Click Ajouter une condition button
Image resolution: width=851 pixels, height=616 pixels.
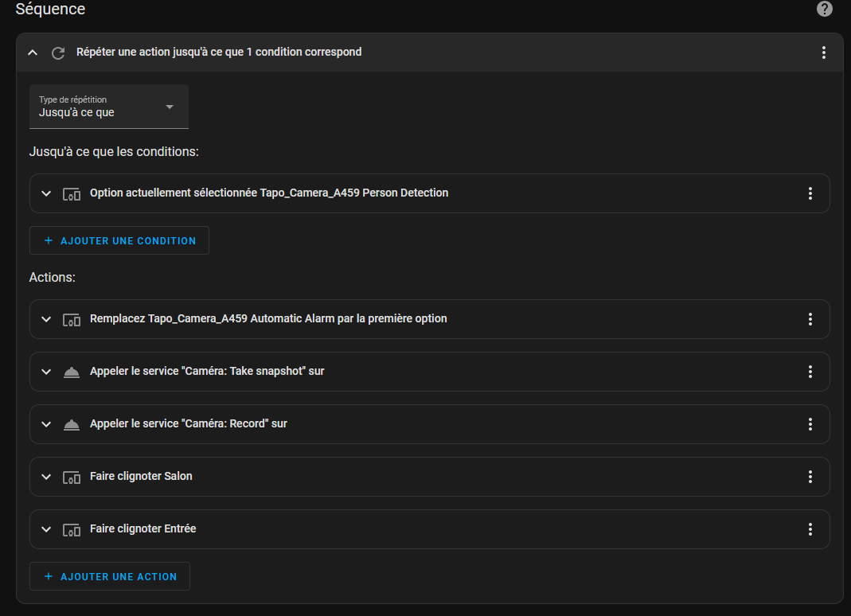pos(119,240)
